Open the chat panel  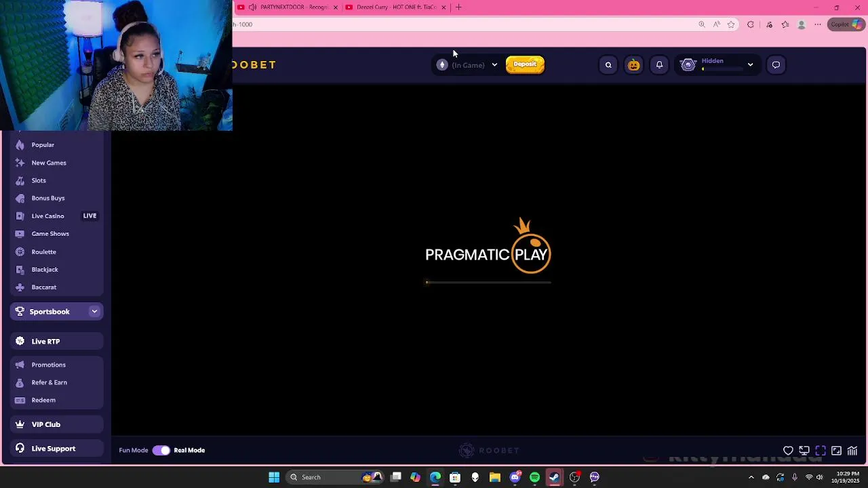pyautogui.click(x=776, y=65)
